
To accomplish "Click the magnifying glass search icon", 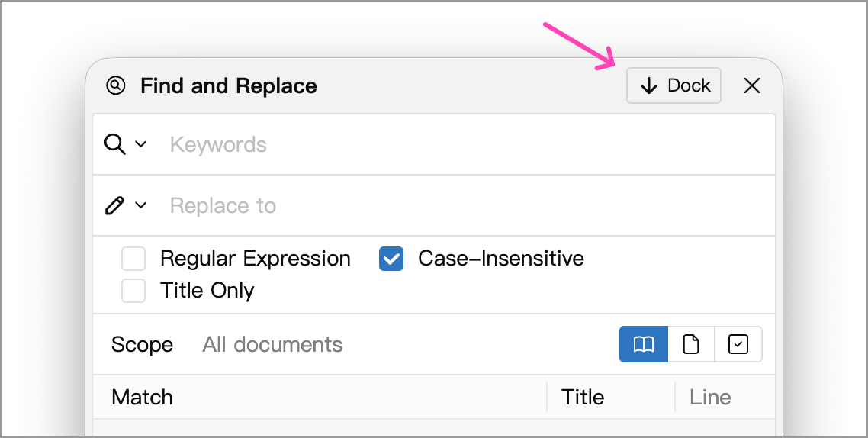I will click(114, 144).
